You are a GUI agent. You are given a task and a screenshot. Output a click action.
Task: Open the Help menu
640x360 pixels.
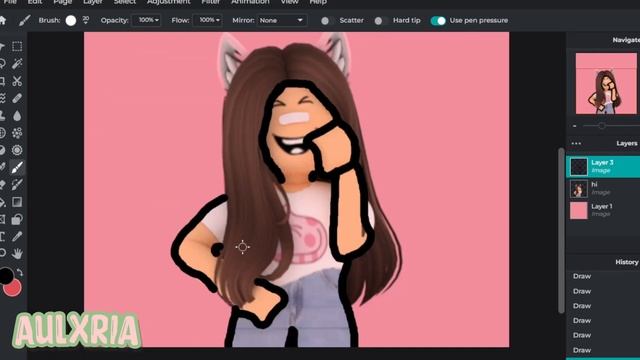pyautogui.click(x=318, y=2)
